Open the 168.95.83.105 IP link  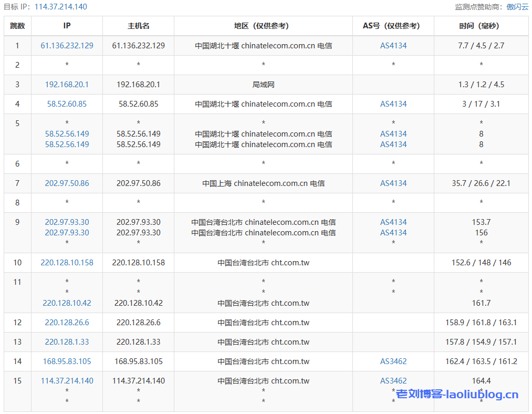tap(67, 361)
